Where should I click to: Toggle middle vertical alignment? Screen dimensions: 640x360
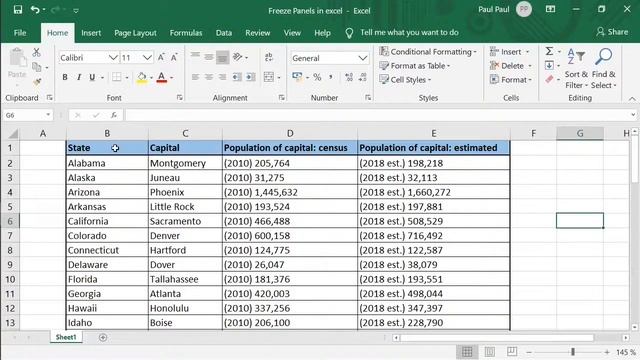pyautogui.click(x=209, y=57)
